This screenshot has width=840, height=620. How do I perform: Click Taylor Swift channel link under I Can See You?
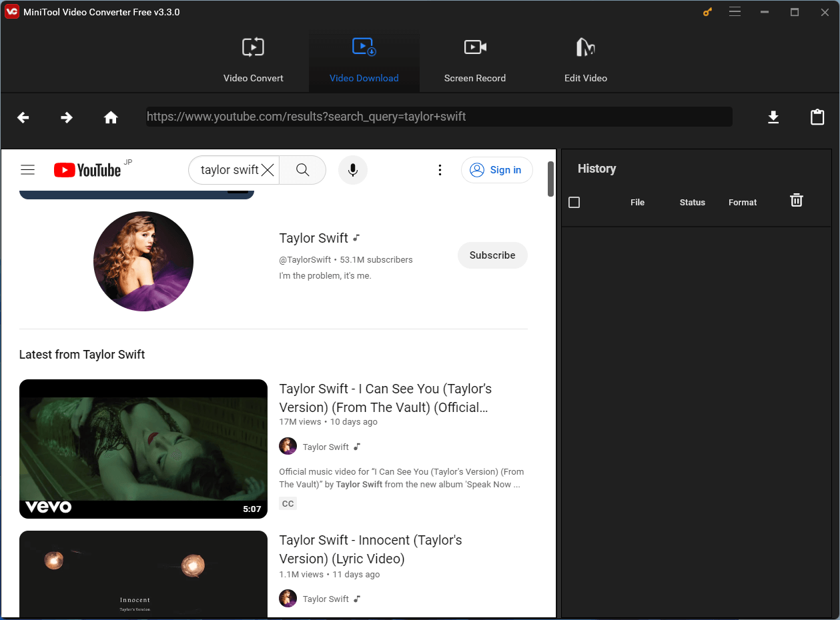(326, 447)
